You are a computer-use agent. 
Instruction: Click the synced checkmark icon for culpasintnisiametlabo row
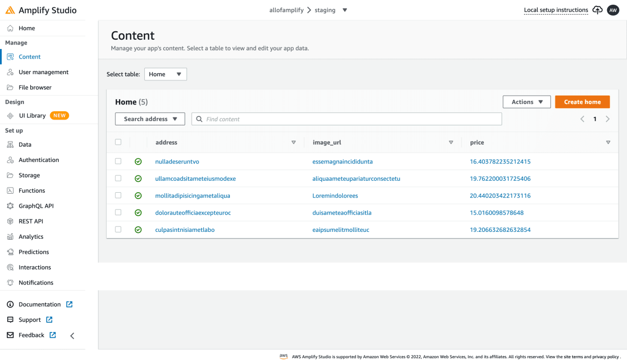(x=138, y=230)
